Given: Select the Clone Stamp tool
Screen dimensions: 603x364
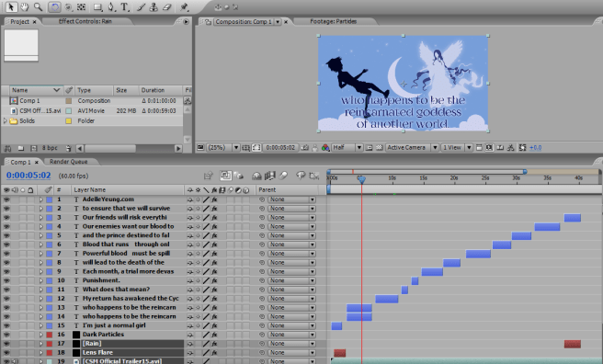Looking at the screenshot, I should pos(154,7).
